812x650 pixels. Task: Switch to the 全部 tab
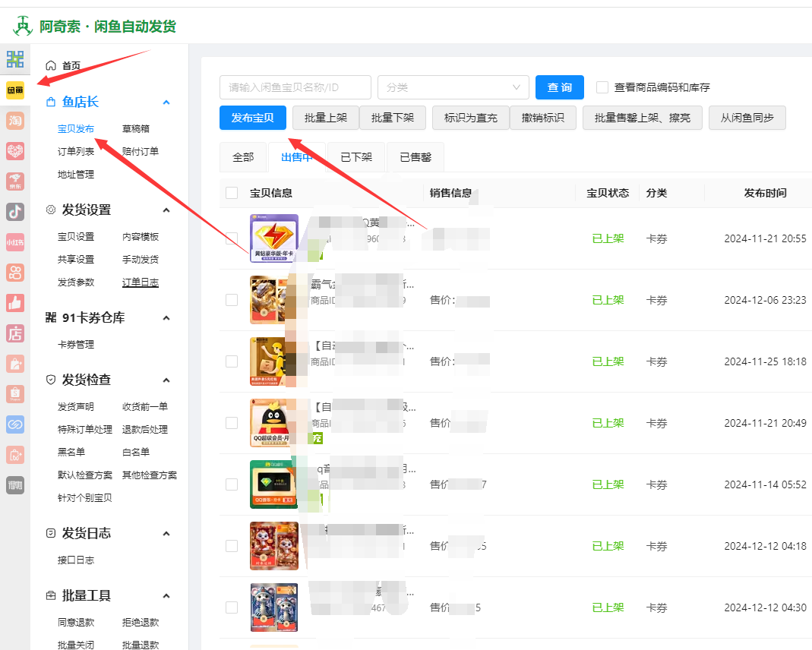243,157
